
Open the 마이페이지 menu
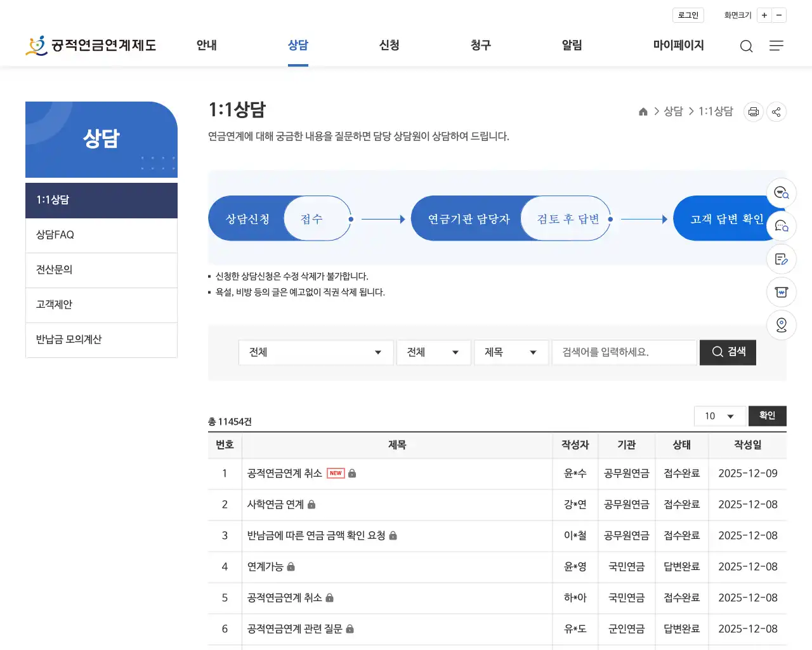[678, 45]
